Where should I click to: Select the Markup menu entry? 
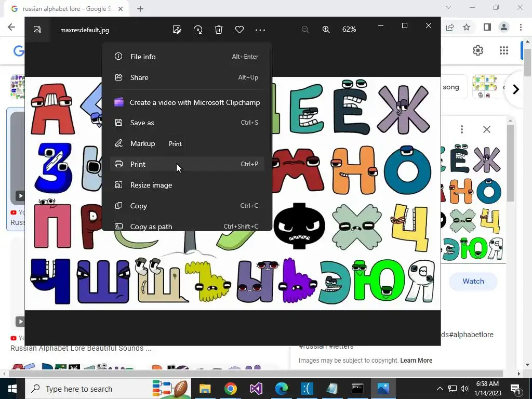187,143
